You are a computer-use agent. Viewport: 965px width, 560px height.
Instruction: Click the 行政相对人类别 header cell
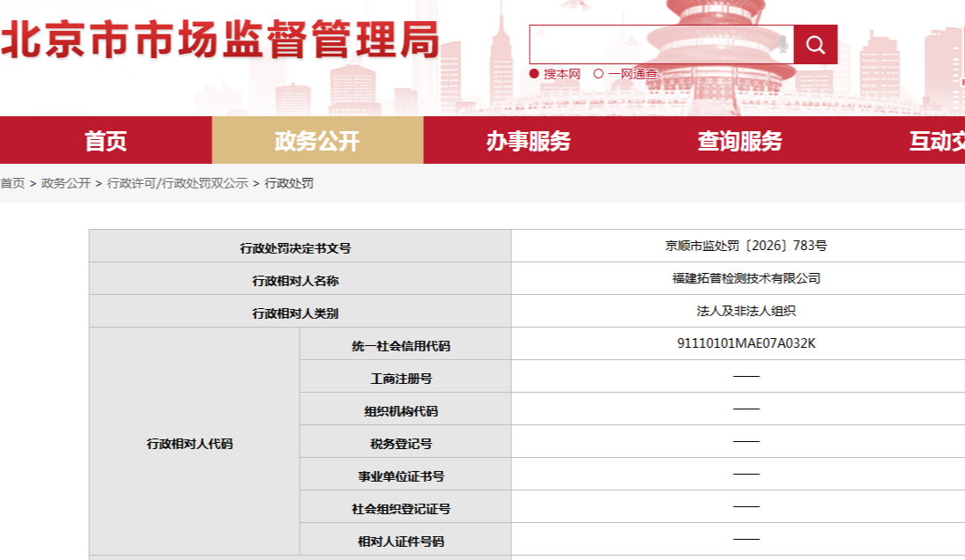[x=301, y=311]
